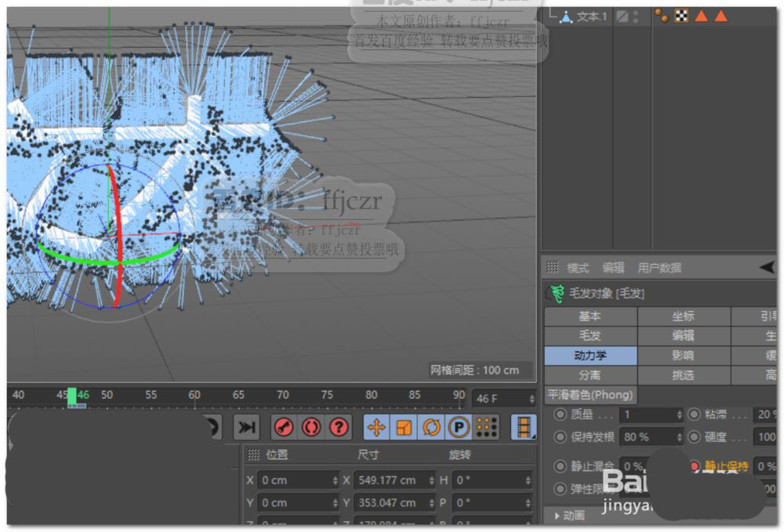The image size is (784, 532).
Task: Toggle the red Autokeying icon
Action: point(311,428)
